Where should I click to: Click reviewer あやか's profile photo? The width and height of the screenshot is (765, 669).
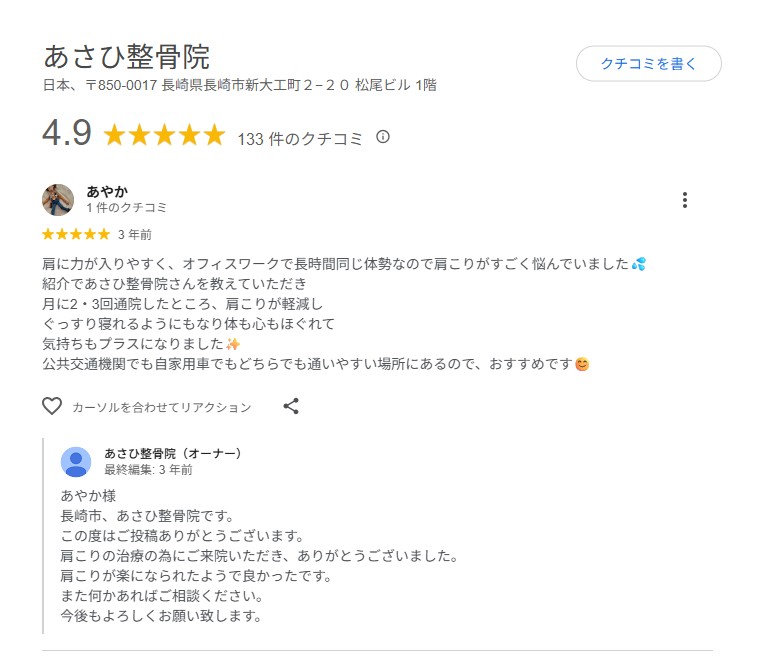[x=58, y=200]
